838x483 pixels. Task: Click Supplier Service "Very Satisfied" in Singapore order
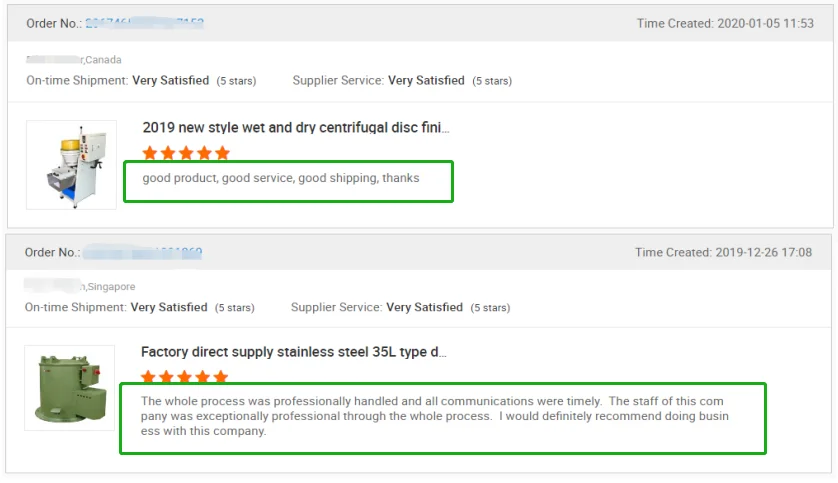[x=424, y=307]
